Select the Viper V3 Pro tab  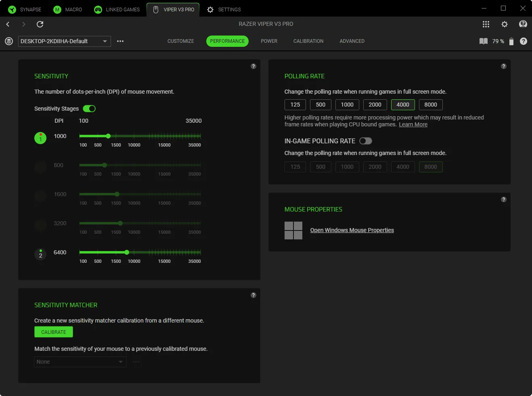coord(173,9)
